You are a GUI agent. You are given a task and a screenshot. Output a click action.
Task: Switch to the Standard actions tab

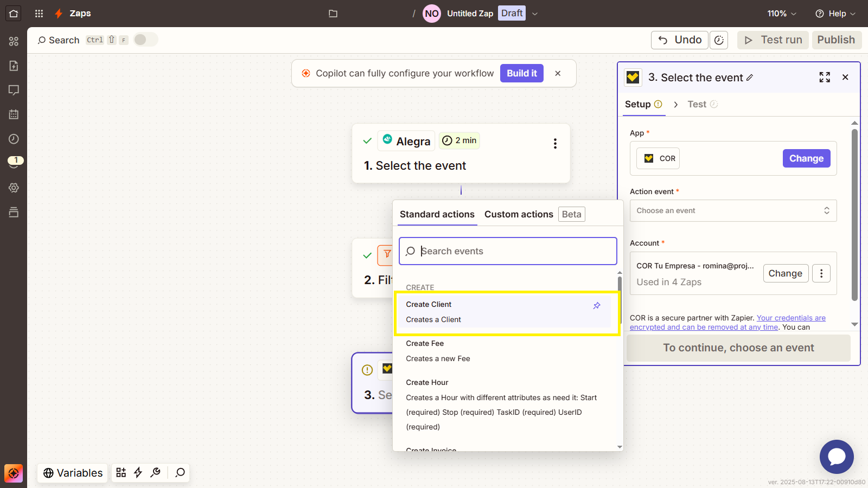(437, 215)
